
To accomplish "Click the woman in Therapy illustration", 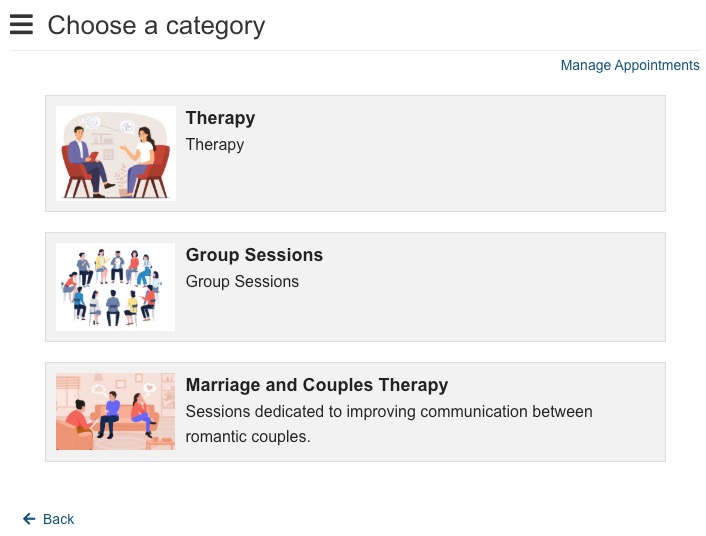I will 140,158.
